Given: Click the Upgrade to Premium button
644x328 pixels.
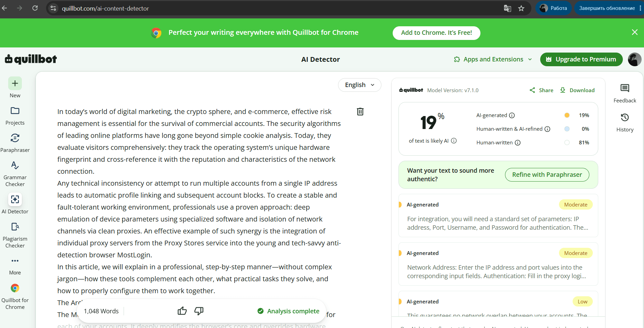Looking at the screenshot, I should [x=581, y=59].
